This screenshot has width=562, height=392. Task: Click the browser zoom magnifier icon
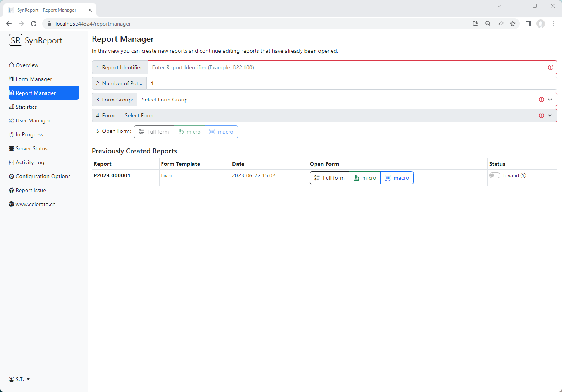point(488,24)
